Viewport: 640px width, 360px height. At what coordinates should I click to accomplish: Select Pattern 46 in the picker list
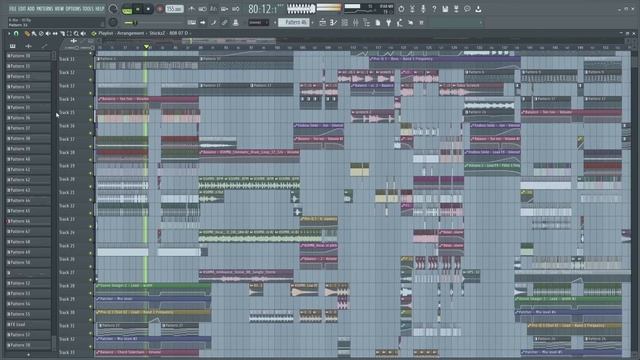click(28, 221)
